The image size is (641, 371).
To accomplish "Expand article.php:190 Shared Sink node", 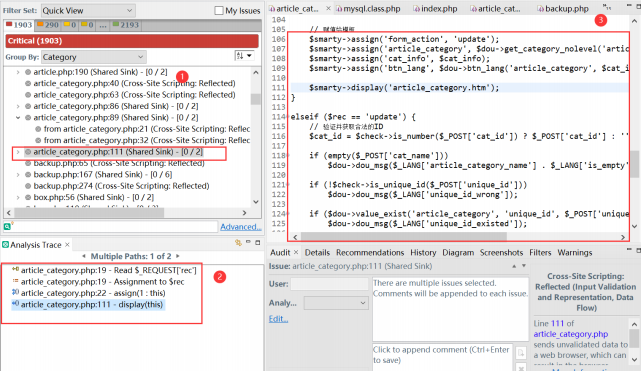I will tap(18, 72).
